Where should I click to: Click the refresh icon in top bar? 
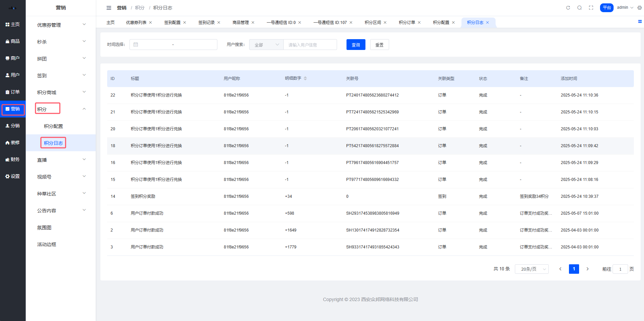click(568, 8)
